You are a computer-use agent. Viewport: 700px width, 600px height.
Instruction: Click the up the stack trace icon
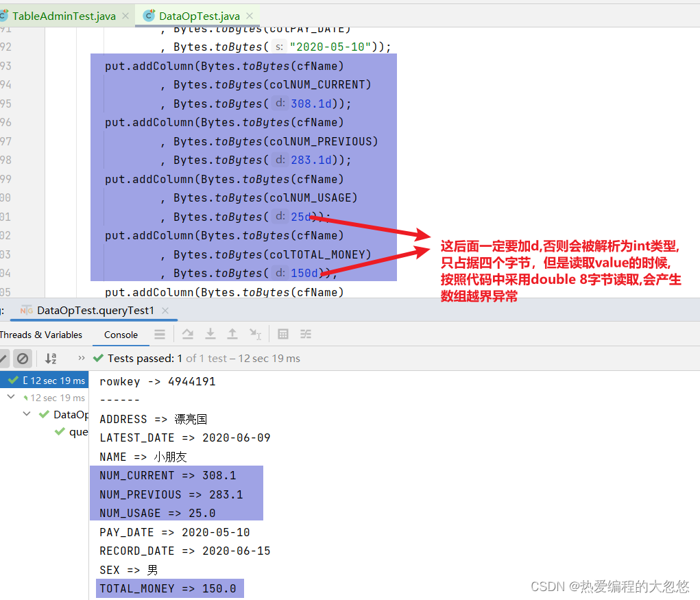232,334
